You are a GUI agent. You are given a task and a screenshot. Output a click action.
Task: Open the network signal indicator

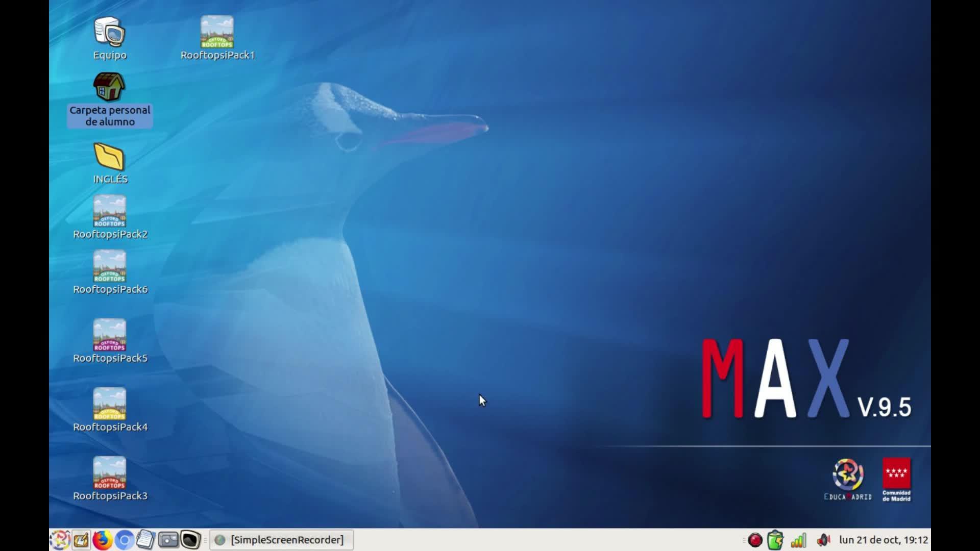click(798, 540)
